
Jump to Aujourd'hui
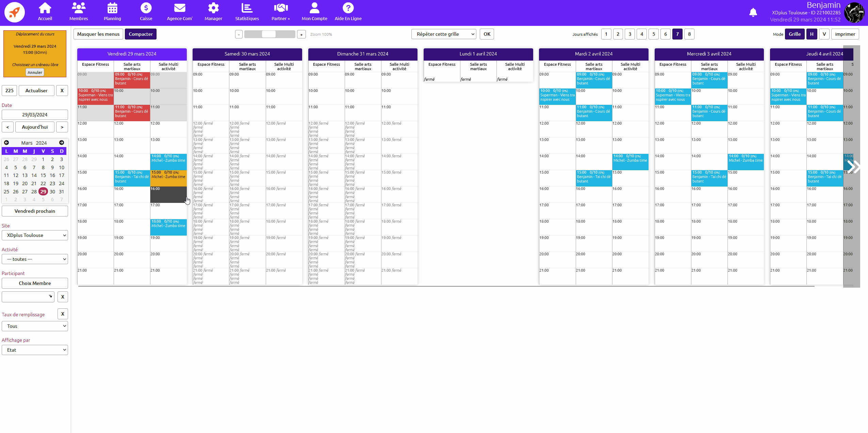pyautogui.click(x=35, y=127)
